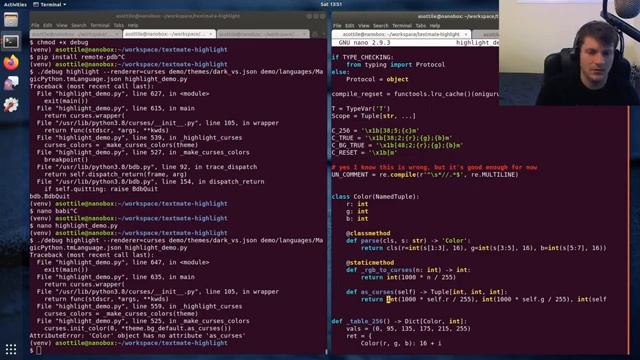Open Edit menu in right nano terminal window

point(349,25)
